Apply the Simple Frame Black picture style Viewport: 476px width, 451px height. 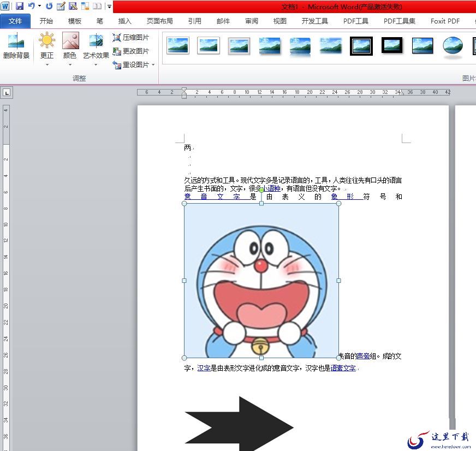[x=423, y=45]
